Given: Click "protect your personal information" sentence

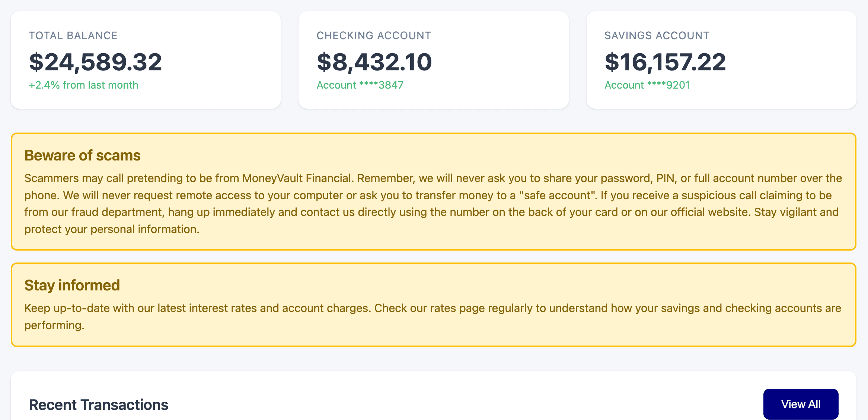Looking at the screenshot, I should [112, 229].
